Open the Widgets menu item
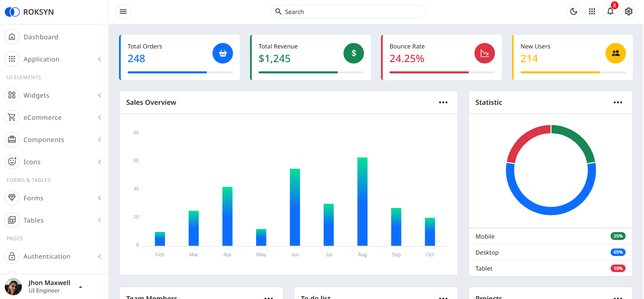644x299 pixels. click(x=54, y=95)
